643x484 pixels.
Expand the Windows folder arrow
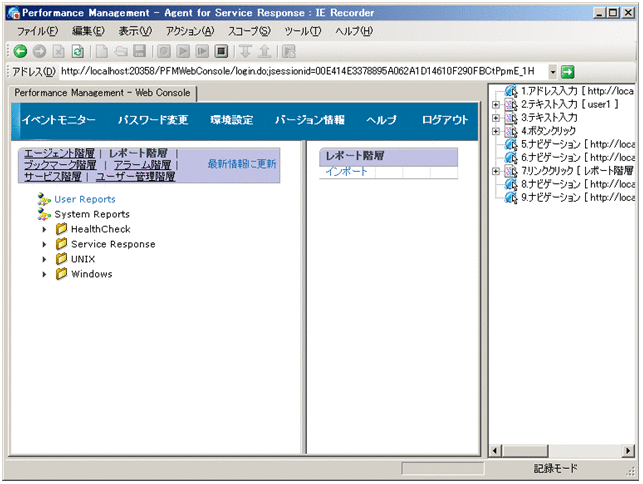(44, 274)
